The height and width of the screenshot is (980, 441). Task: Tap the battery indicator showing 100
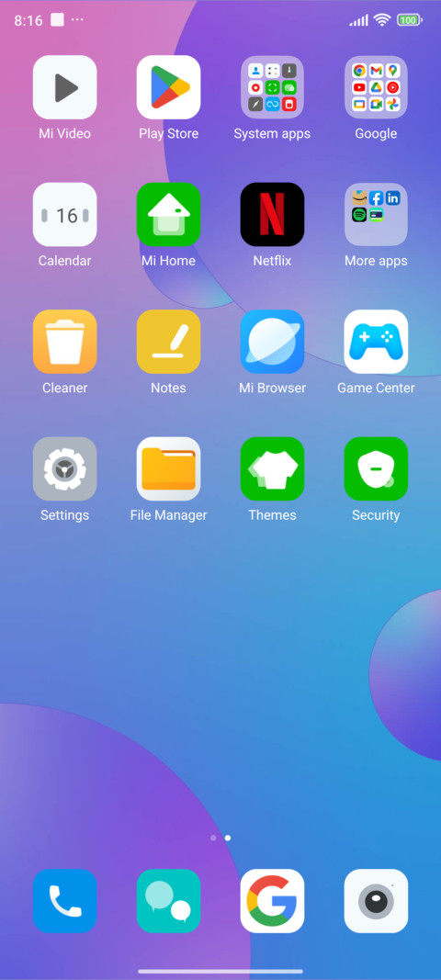point(410,20)
